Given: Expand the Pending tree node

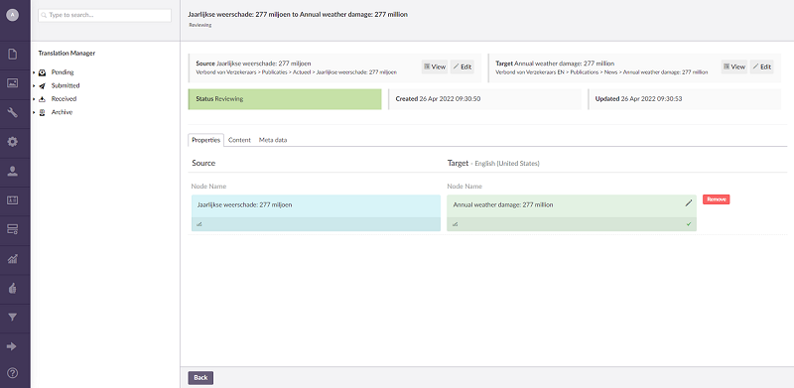Looking at the screenshot, I should pos(34,72).
